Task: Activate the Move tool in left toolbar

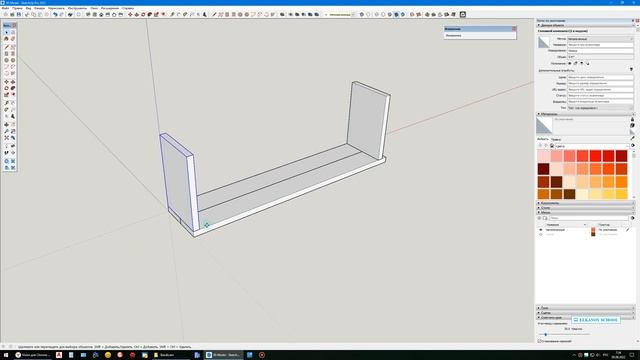Action: 7,82
